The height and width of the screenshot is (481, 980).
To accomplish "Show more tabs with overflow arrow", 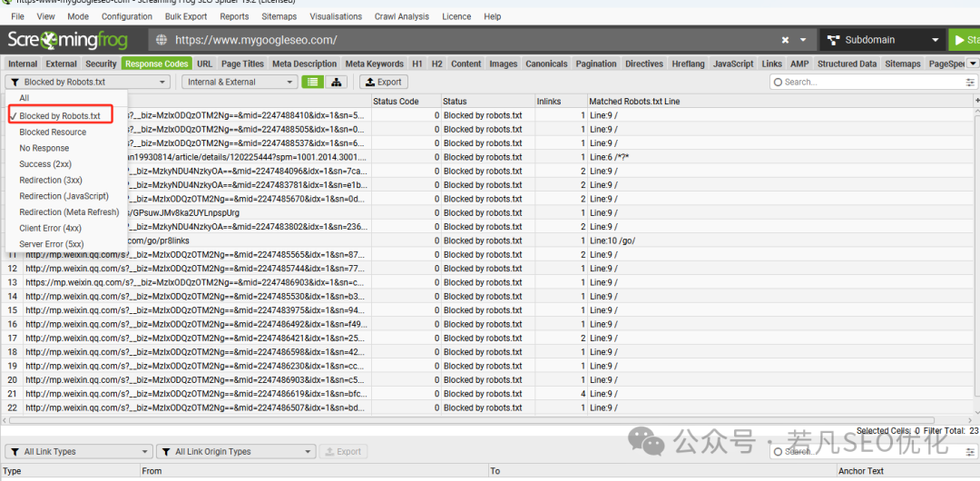I will [x=973, y=64].
